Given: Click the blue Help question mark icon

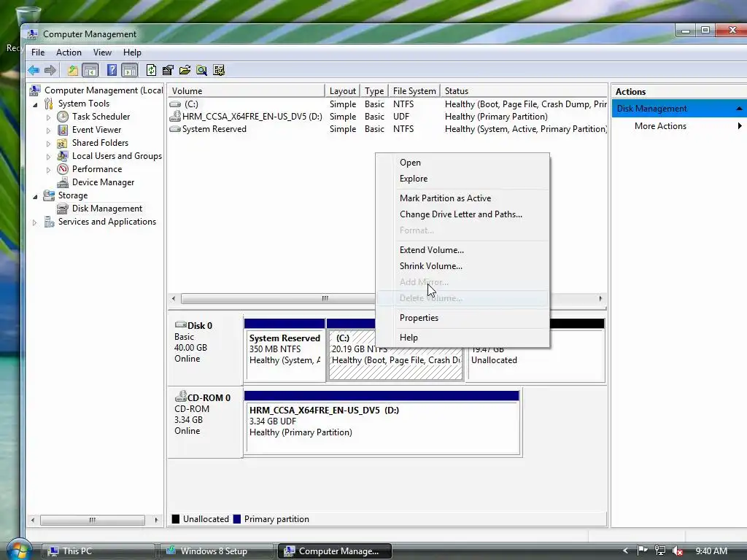Looking at the screenshot, I should [112, 71].
